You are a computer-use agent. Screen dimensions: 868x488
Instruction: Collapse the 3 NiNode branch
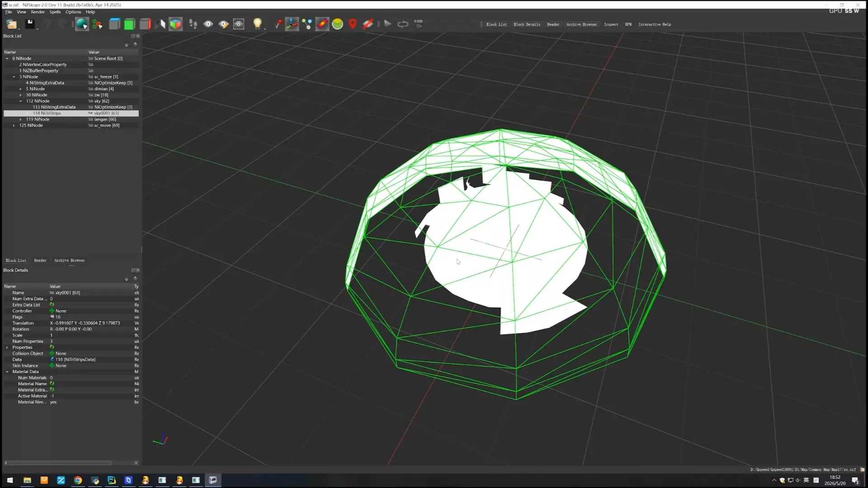(x=14, y=77)
